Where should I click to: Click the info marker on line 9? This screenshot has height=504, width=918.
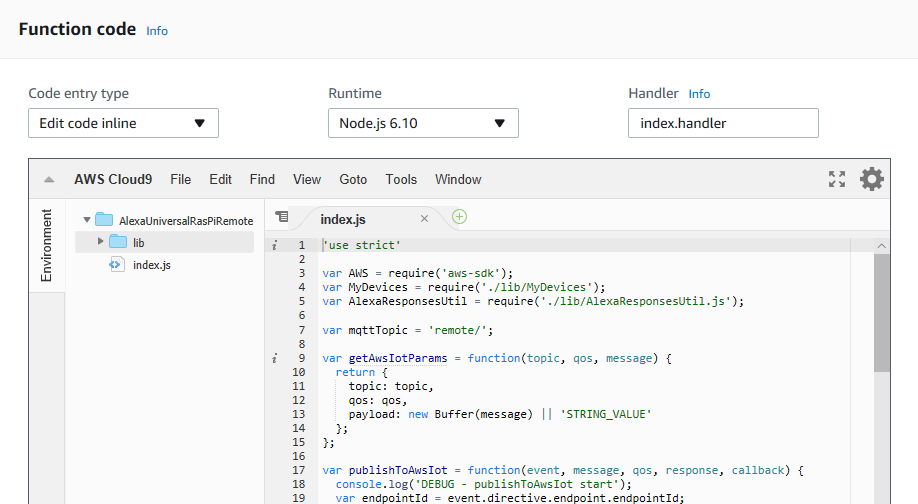pyautogui.click(x=274, y=358)
